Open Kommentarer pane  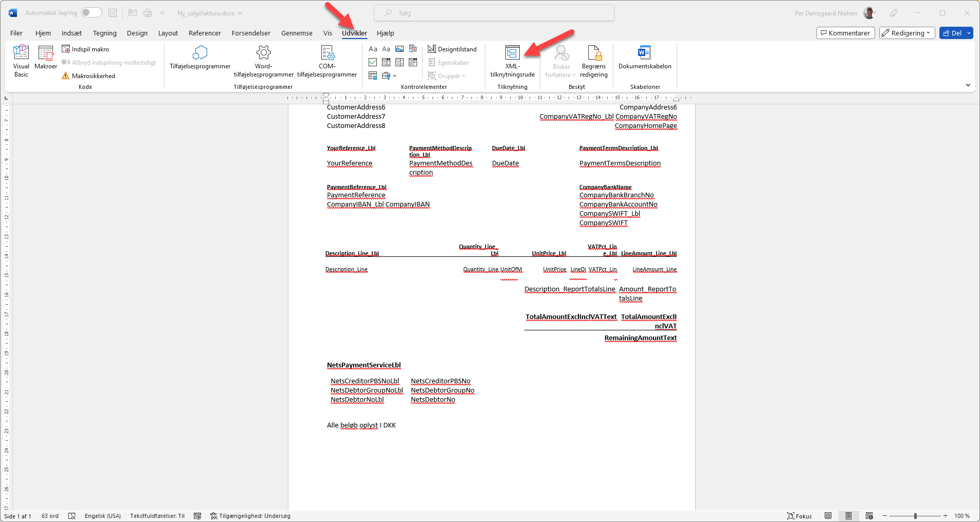[x=845, y=33]
